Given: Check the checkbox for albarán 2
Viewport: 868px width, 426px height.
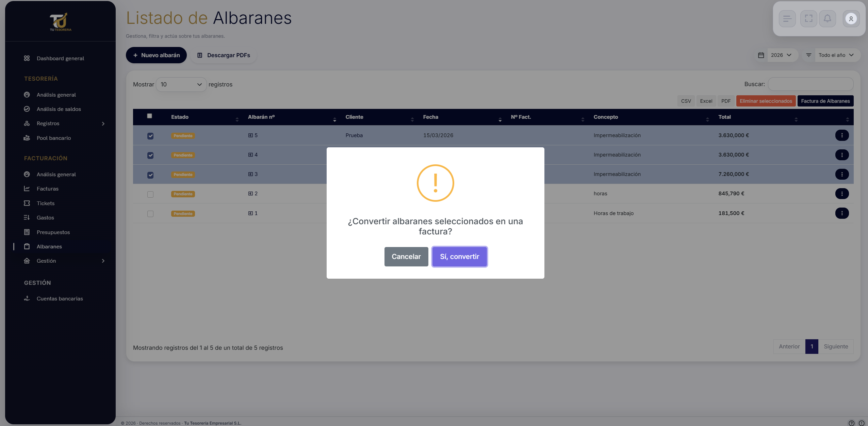Looking at the screenshot, I should 150,194.
